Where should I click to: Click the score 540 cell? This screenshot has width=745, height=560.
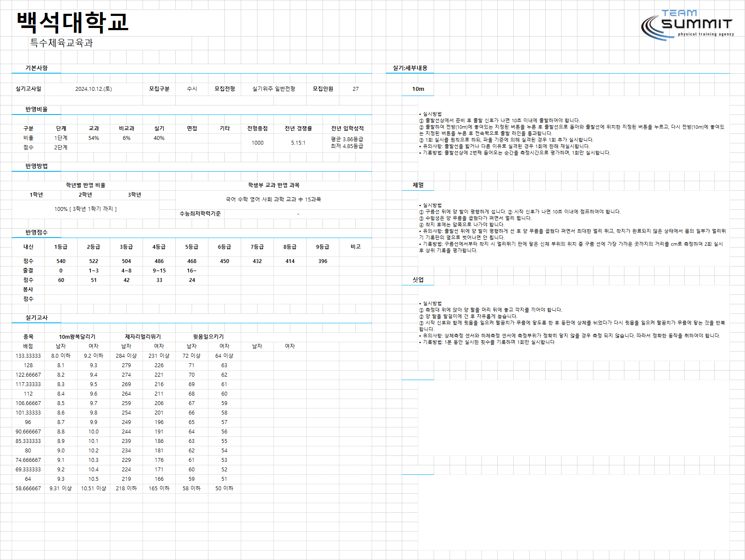(x=61, y=261)
